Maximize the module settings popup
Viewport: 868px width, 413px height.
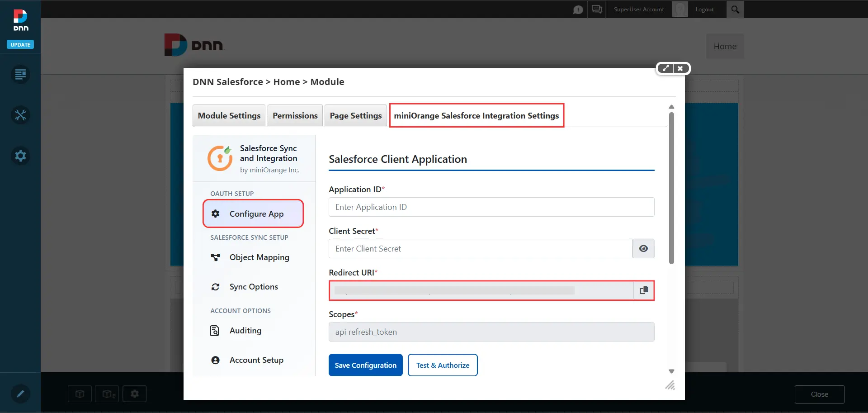click(665, 68)
